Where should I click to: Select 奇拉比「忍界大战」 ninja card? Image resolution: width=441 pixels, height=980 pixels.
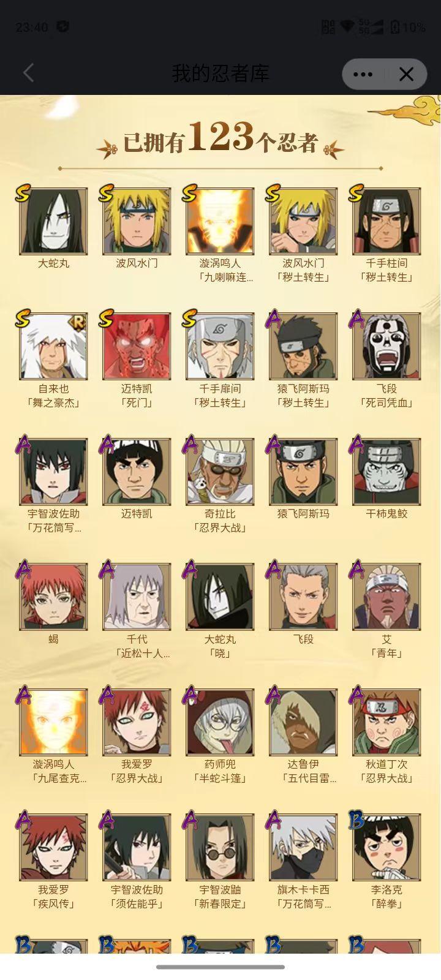pos(220,472)
